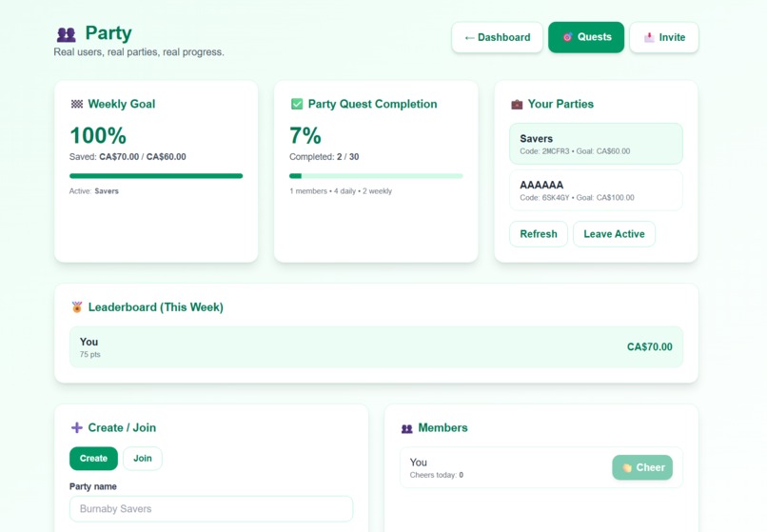Refresh the parties list
Screen dimensions: 767x532
pyautogui.click(x=539, y=234)
